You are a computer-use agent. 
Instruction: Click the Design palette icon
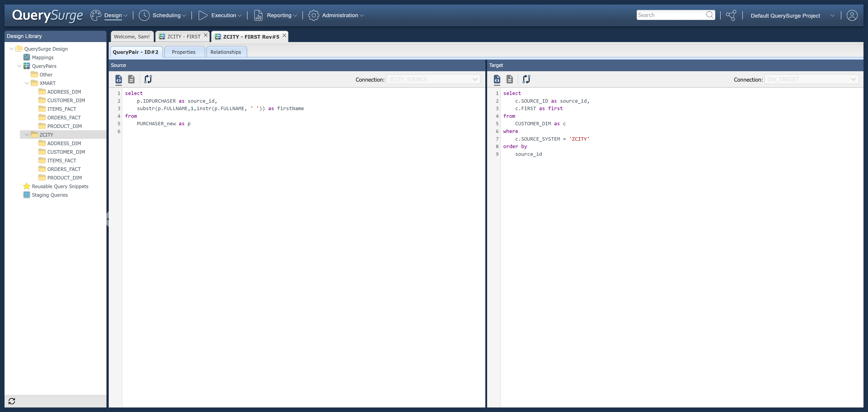pos(96,15)
